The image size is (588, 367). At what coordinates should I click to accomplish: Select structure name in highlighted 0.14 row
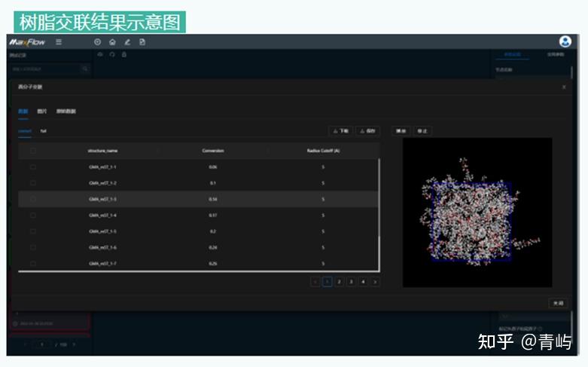[x=102, y=199]
